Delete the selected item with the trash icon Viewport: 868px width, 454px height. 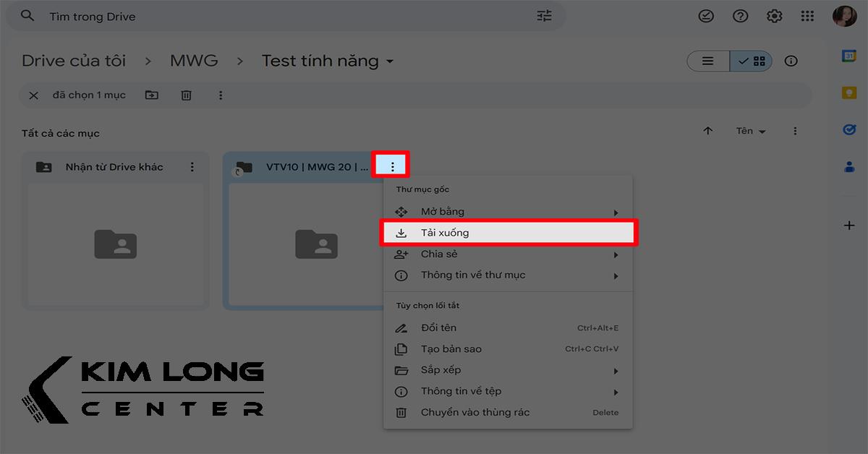pos(186,95)
